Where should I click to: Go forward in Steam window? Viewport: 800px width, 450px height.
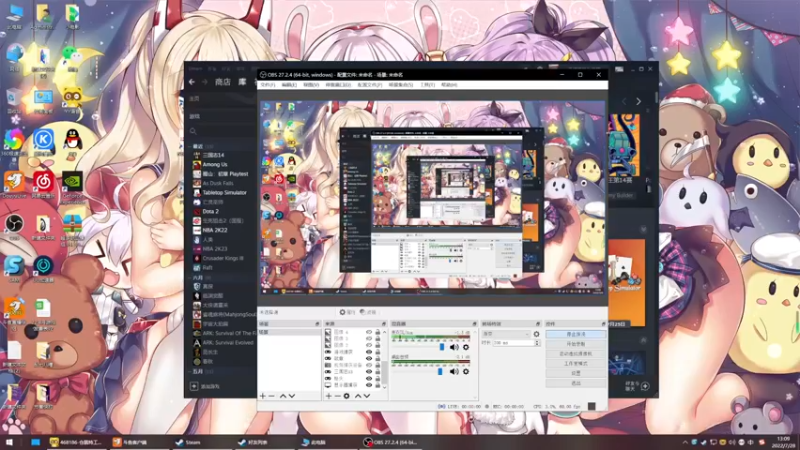point(205,82)
